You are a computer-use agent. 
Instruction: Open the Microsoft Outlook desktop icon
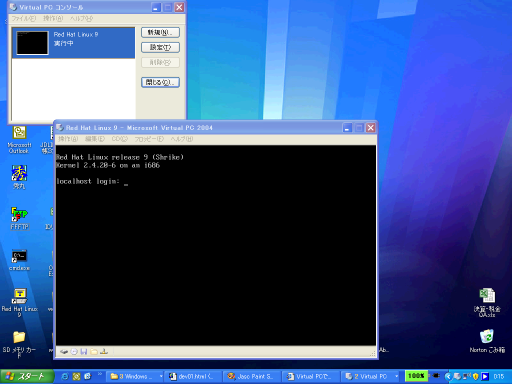[19, 140]
